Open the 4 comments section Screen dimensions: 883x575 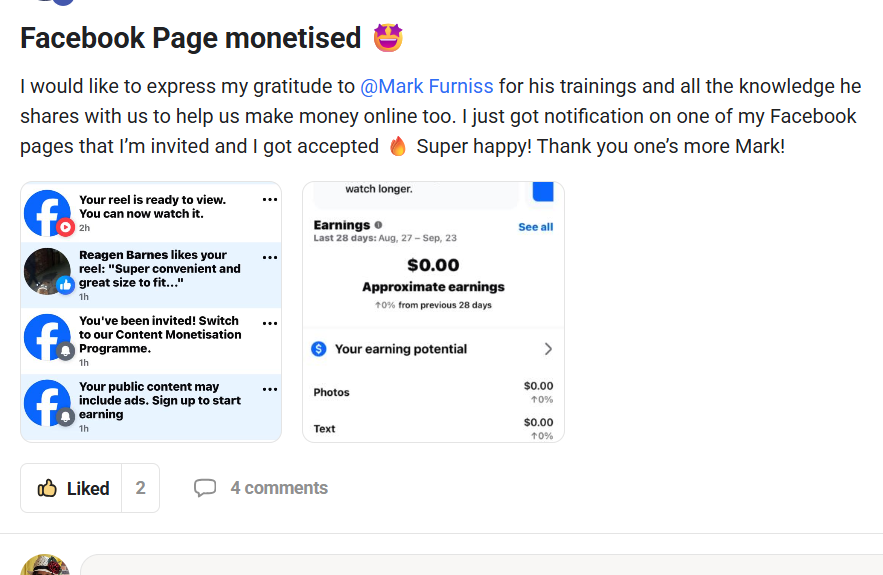point(278,488)
